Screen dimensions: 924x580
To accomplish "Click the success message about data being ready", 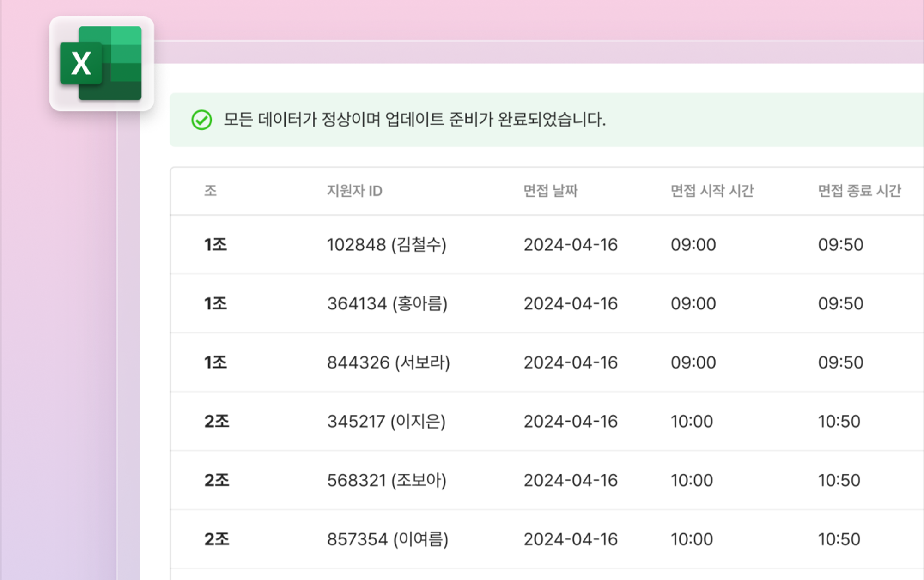I will point(414,120).
